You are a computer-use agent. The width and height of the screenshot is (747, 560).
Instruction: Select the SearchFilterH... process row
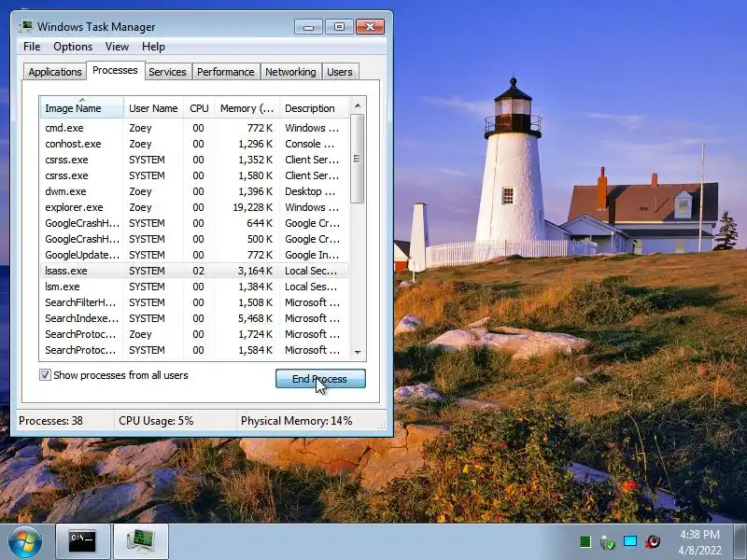(194, 302)
